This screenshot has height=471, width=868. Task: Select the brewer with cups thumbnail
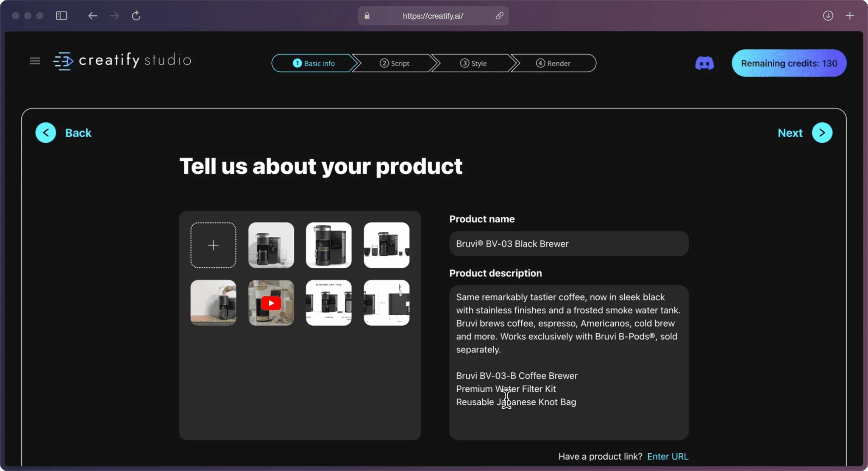coord(387,245)
